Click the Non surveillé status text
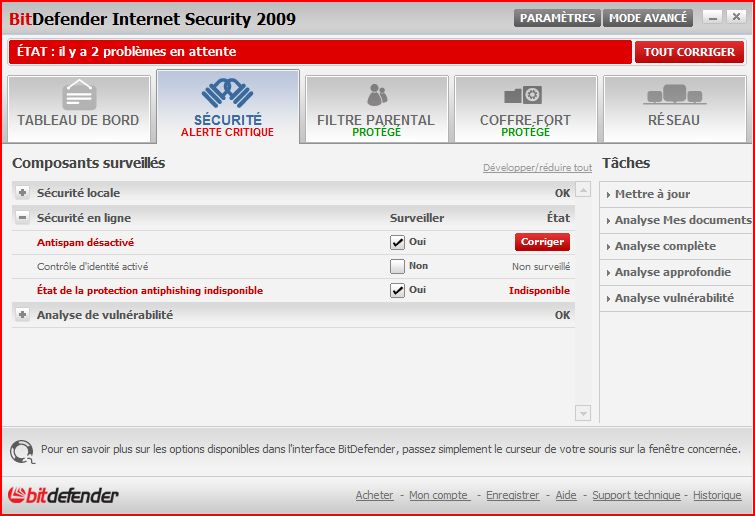 point(541,267)
